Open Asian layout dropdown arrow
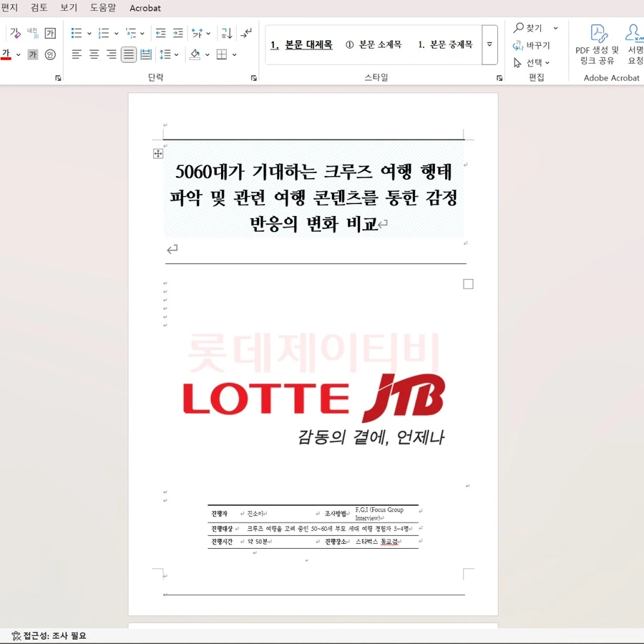This screenshot has width=644, height=644. [209, 33]
